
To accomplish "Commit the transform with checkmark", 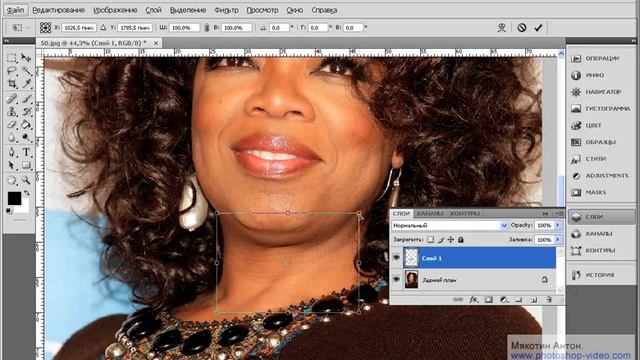I will click(538, 28).
